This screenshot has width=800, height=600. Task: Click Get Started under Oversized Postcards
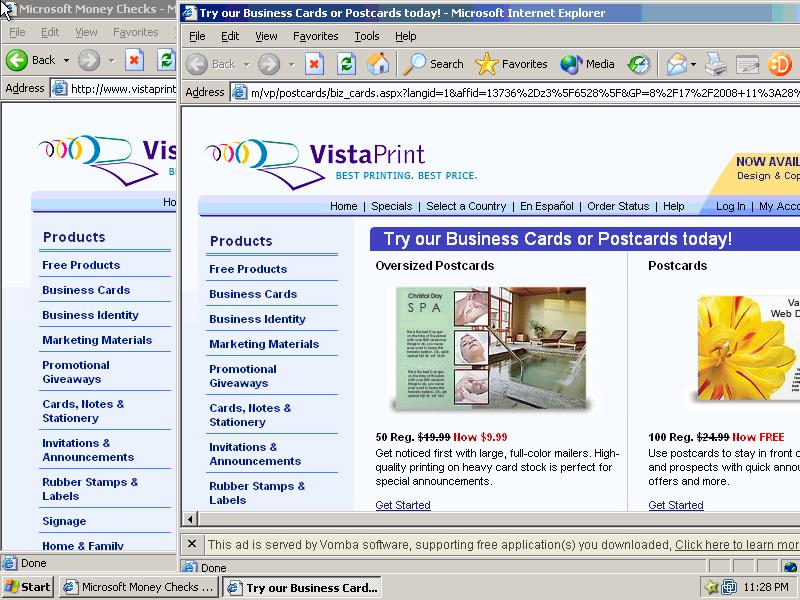[403, 505]
